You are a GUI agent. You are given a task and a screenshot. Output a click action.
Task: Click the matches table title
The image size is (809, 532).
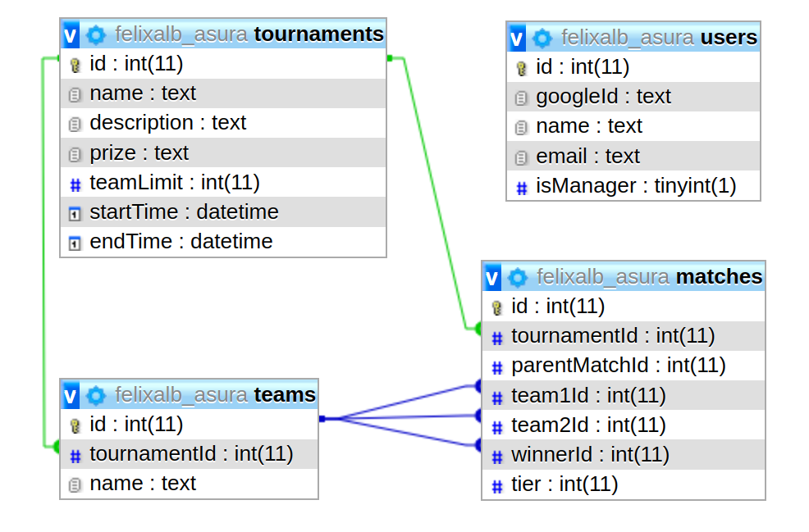click(x=719, y=277)
